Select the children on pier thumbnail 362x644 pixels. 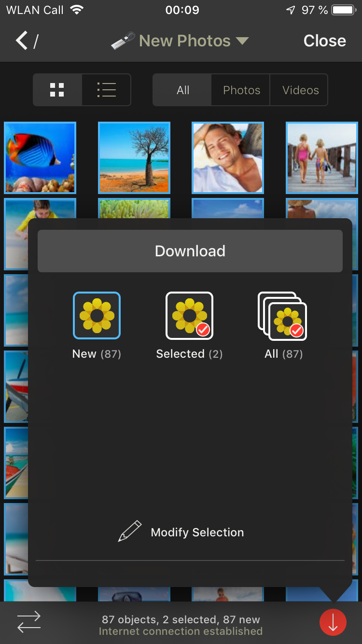coord(321,158)
